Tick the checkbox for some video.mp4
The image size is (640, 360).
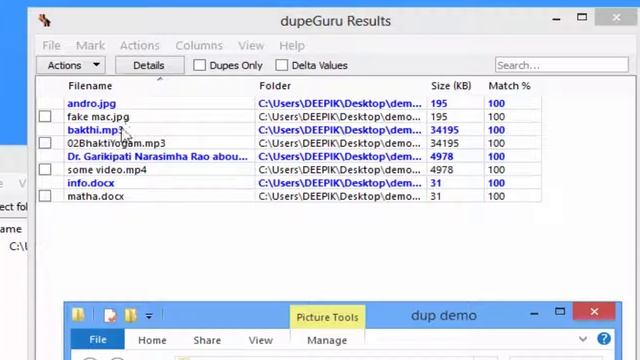(45, 170)
